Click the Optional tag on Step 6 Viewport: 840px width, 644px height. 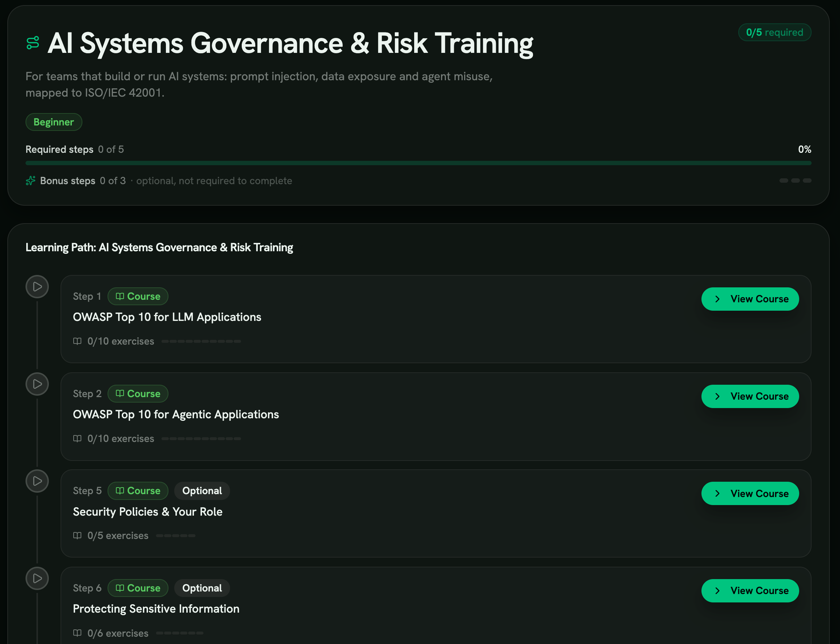click(x=202, y=588)
